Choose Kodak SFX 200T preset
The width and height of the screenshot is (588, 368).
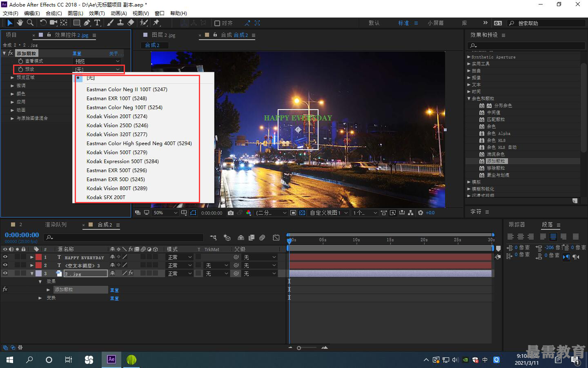(x=106, y=197)
